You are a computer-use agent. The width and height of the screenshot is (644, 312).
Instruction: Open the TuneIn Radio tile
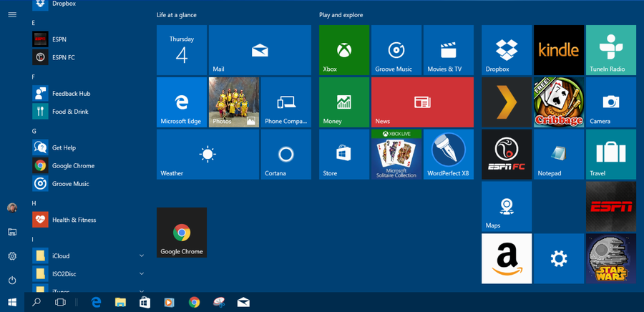(611, 50)
